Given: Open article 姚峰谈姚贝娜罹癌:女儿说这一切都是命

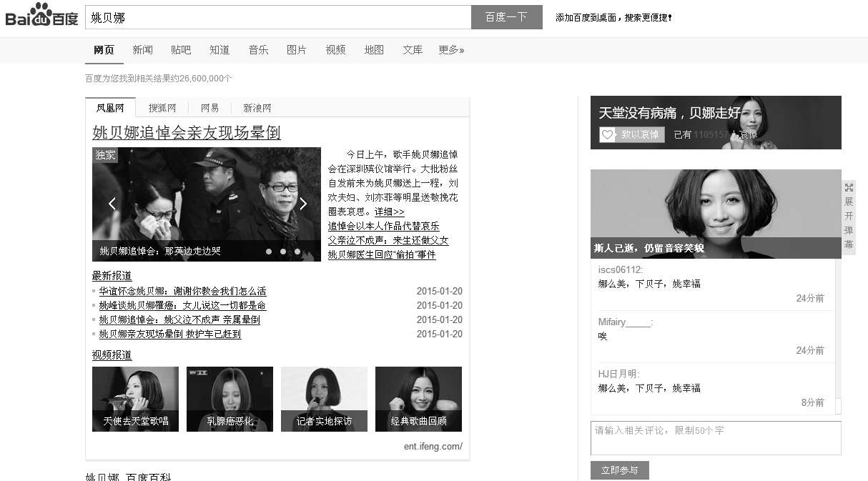Looking at the screenshot, I should 182,305.
